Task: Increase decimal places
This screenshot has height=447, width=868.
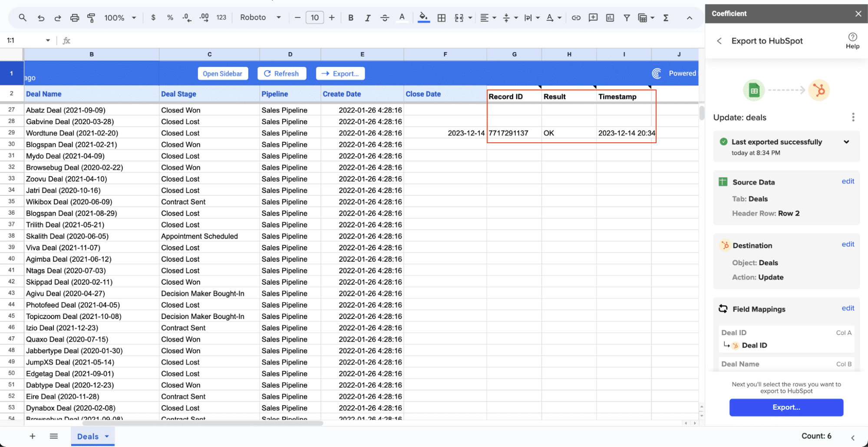Action: tap(204, 18)
